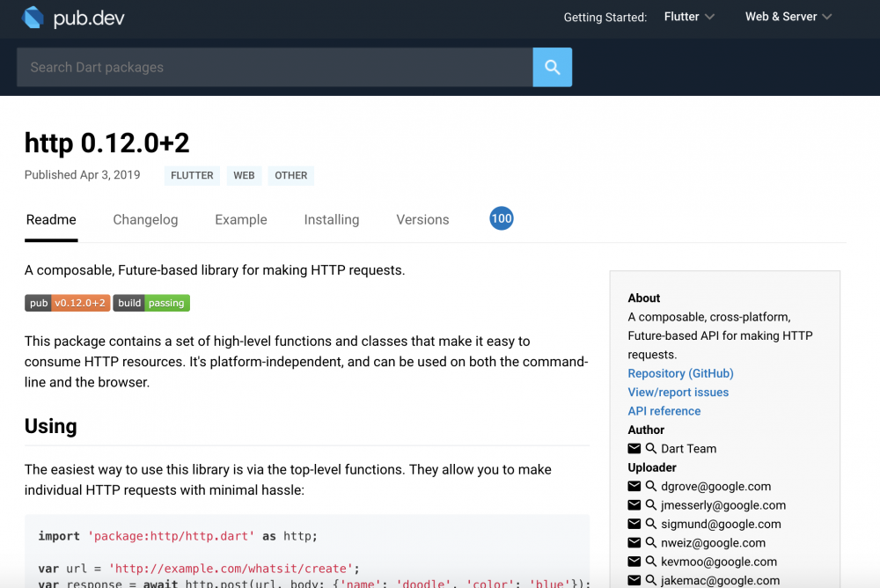The image size is (880, 588).
Task: Switch to the Changelog tab
Action: tap(145, 220)
